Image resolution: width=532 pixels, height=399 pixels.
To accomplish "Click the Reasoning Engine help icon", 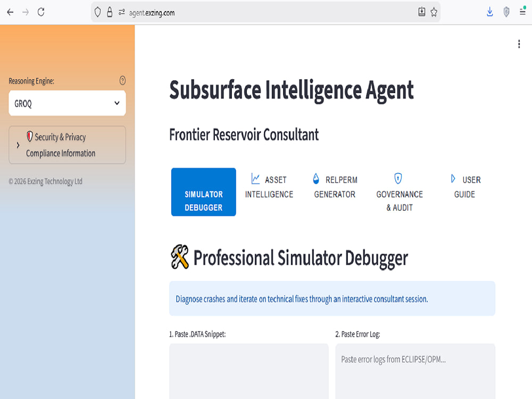I will coord(122,80).
